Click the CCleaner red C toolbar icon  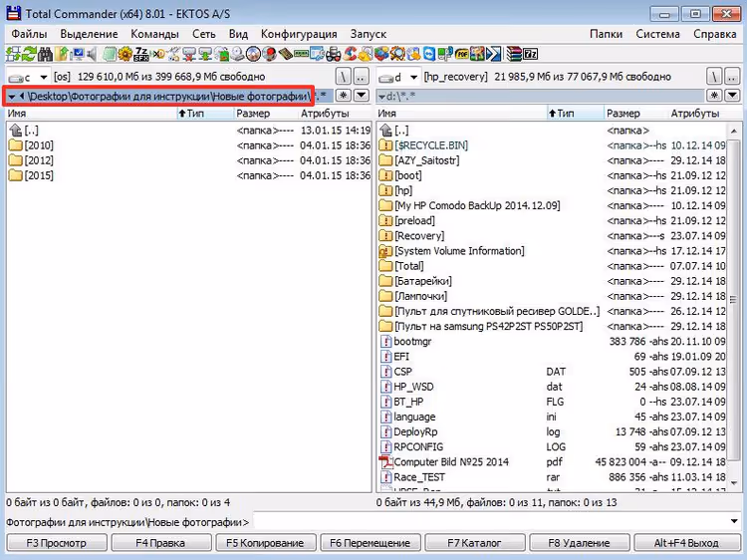pos(350,54)
